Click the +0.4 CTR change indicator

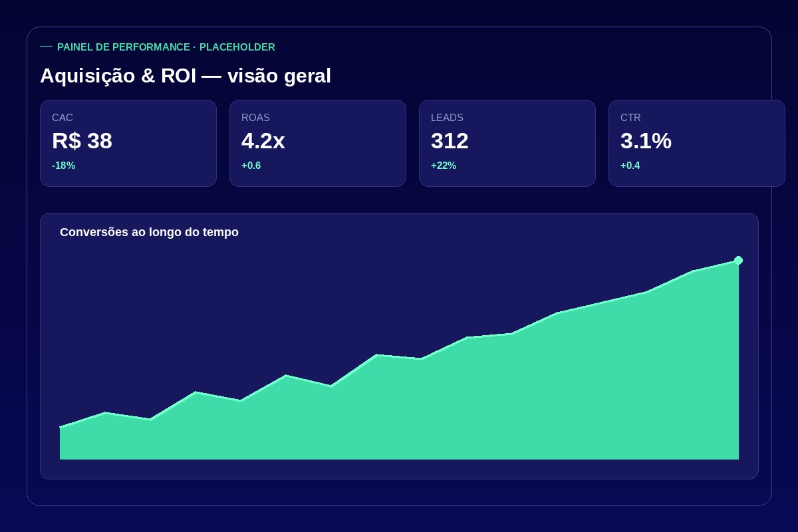pos(630,166)
